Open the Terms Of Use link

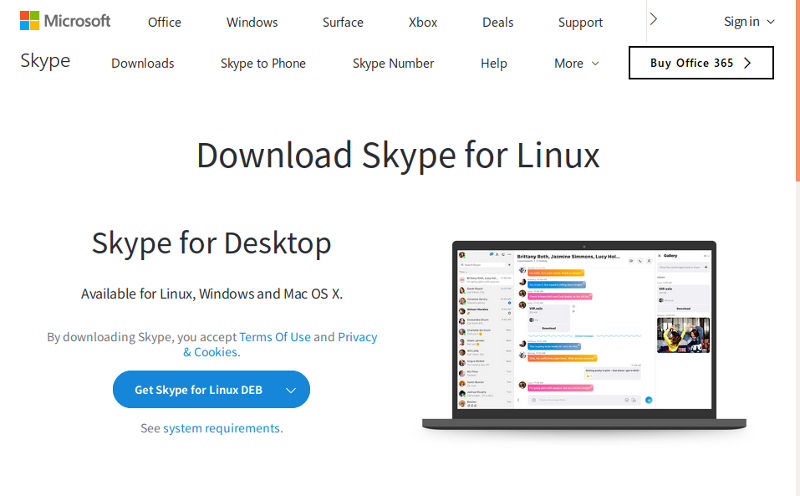click(275, 337)
